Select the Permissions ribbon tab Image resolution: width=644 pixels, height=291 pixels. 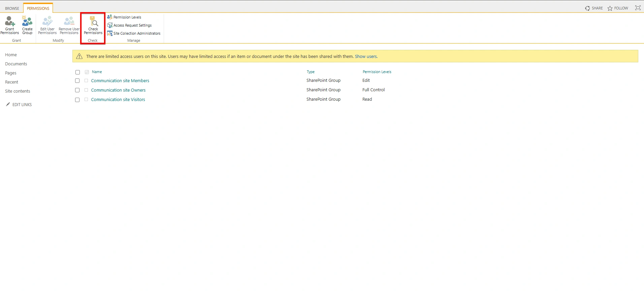coord(38,8)
